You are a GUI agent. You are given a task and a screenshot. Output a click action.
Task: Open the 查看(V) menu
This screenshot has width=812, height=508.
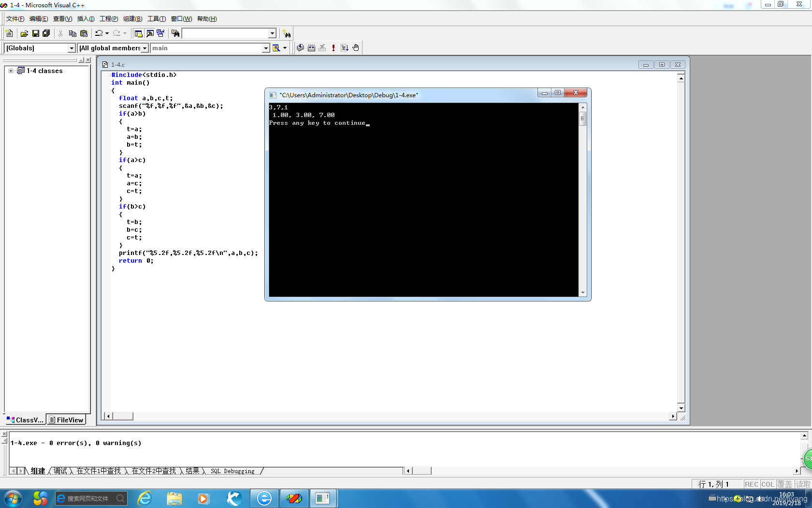tap(62, 19)
